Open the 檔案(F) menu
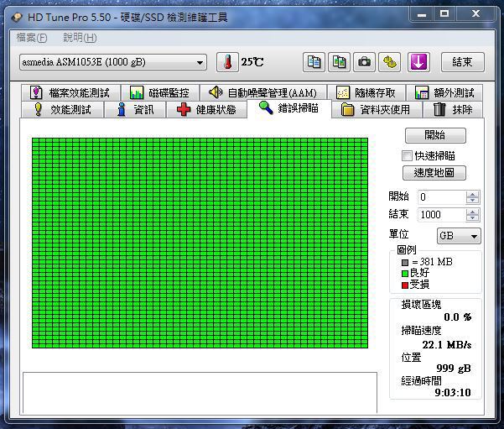This screenshot has width=504, height=429. [x=32, y=38]
